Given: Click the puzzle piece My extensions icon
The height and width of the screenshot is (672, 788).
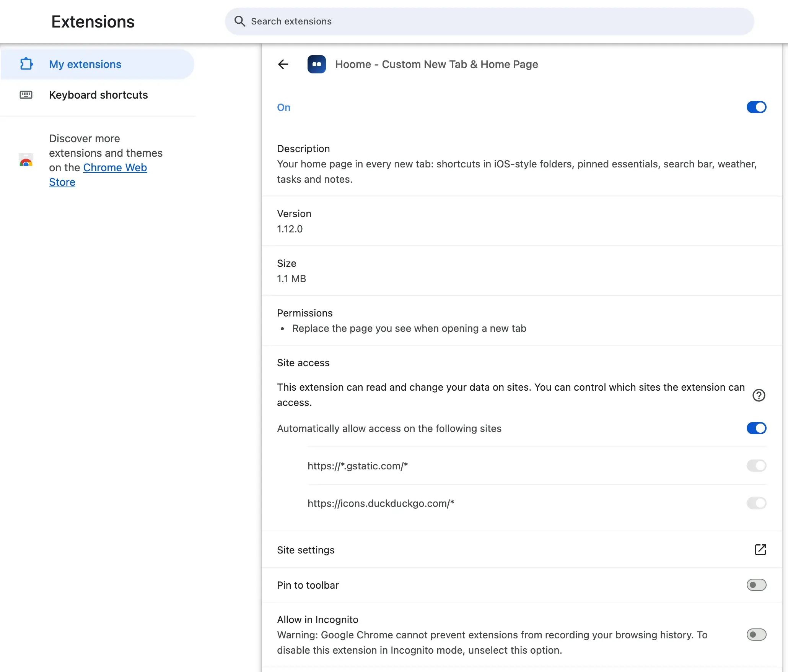Looking at the screenshot, I should 26,64.
